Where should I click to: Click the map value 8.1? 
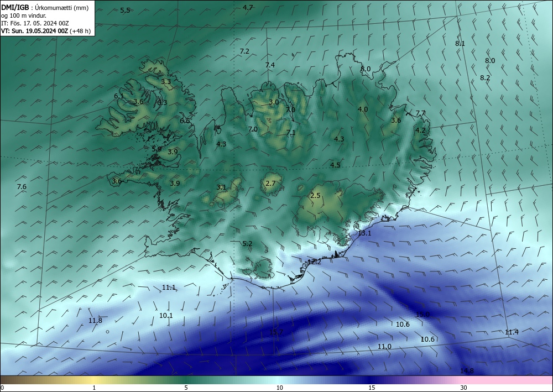coord(460,43)
